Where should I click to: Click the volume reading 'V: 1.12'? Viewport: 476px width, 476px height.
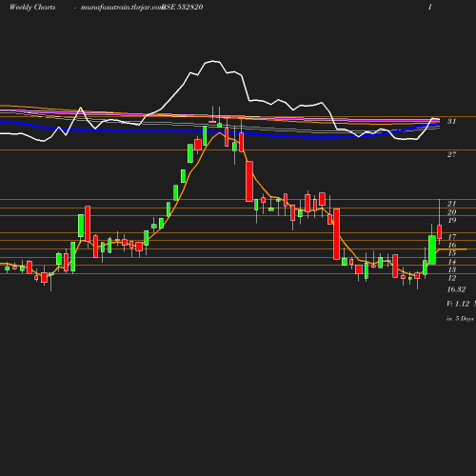[458, 304]
